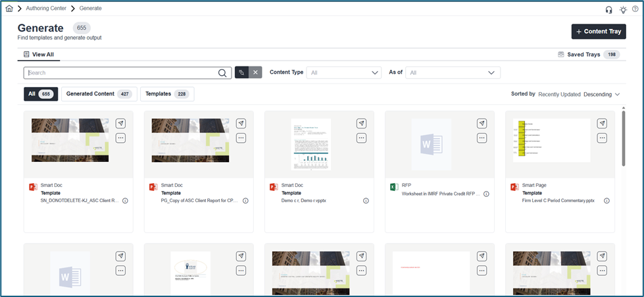Image resolution: width=644 pixels, height=297 pixels.
Task: Clear the filters with the X button
Action: [x=255, y=72]
